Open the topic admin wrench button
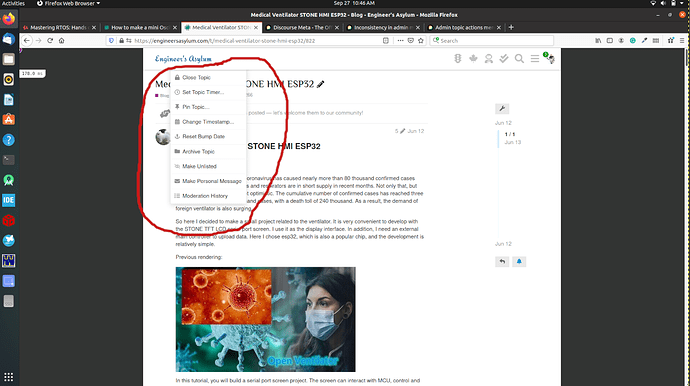Screen dimensions: 690x386 (x=502, y=109)
